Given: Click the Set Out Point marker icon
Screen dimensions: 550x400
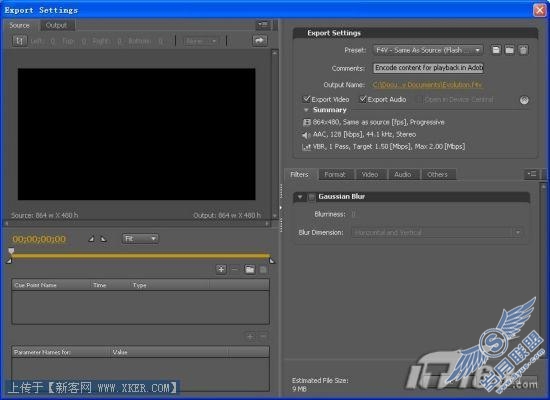Looking at the screenshot, I should coord(103,239).
